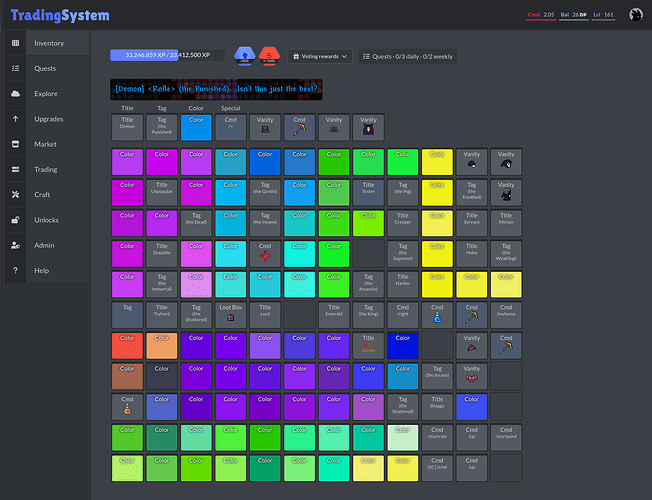Image resolution: width=652 pixels, height=500 pixels.
Task: Select equipped Title Demon slot
Action: tap(127, 127)
